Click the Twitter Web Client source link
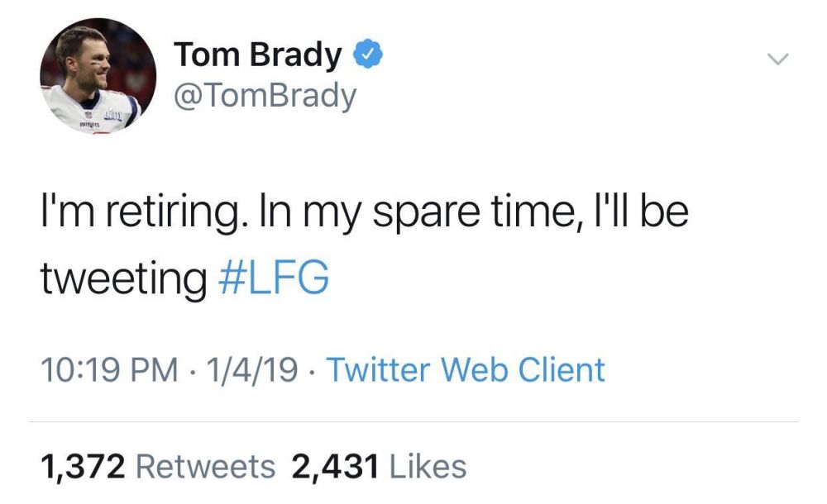The image size is (827, 504). tap(466, 369)
